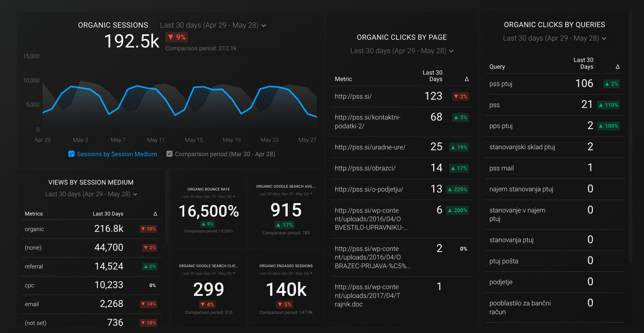Click the green 225% badge on the o-podjetju row

pyautogui.click(x=458, y=189)
